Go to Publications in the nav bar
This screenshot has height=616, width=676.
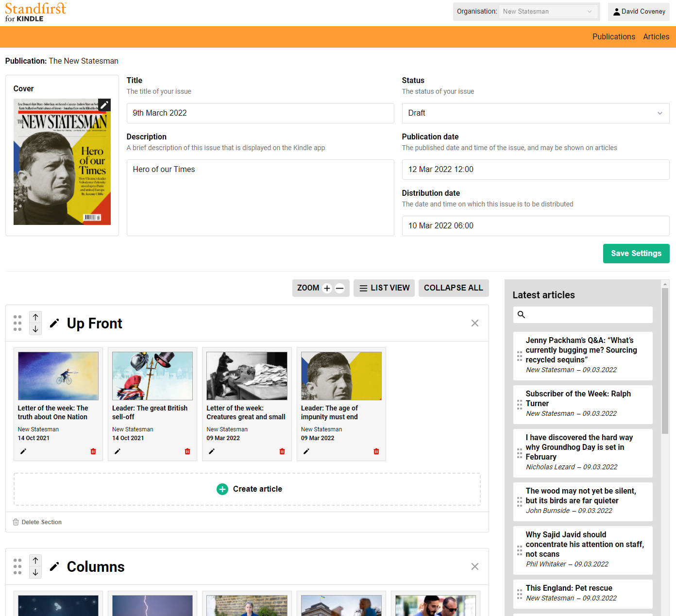[x=614, y=37]
